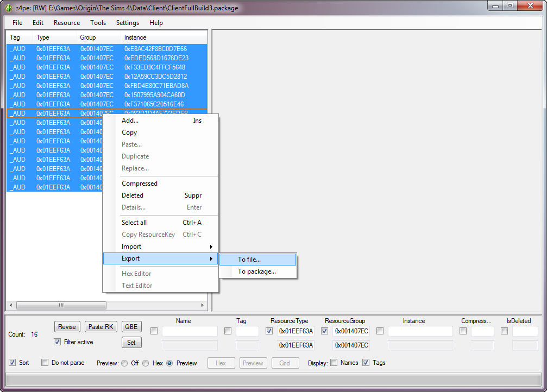
Task: Check the Instance filter checkbox
Action: click(x=380, y=331)
